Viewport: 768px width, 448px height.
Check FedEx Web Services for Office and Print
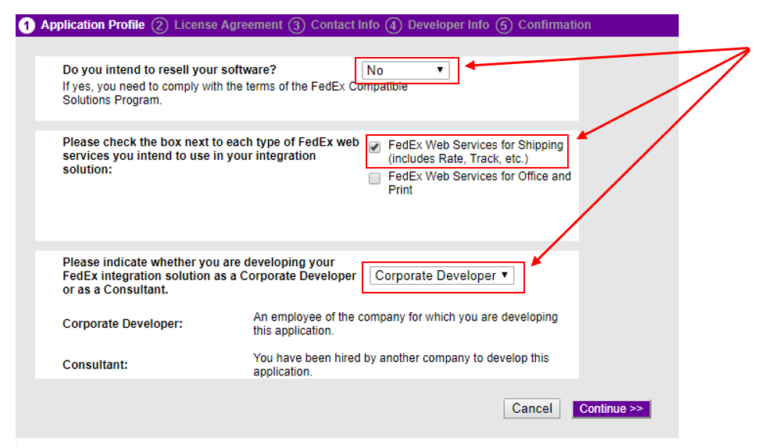[x=375, y=178]
